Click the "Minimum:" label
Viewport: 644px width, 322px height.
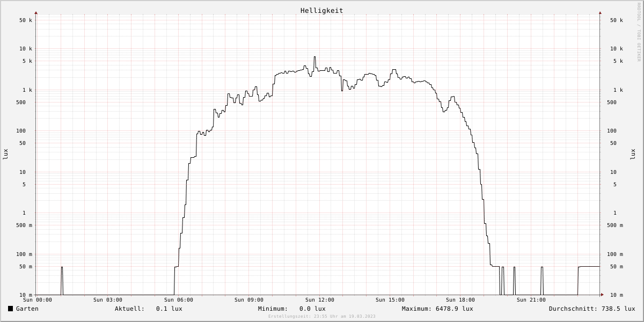(x=273, y=309)
